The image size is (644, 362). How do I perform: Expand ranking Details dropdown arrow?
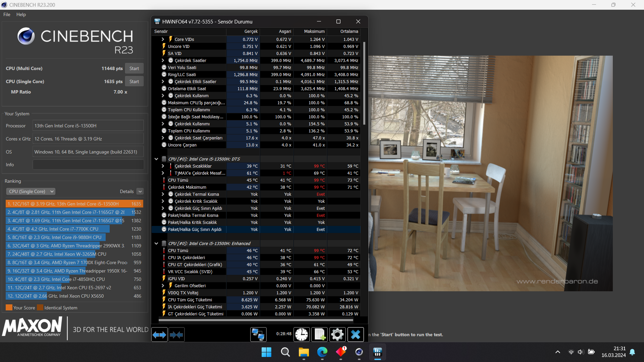click(x=140, y=191)
